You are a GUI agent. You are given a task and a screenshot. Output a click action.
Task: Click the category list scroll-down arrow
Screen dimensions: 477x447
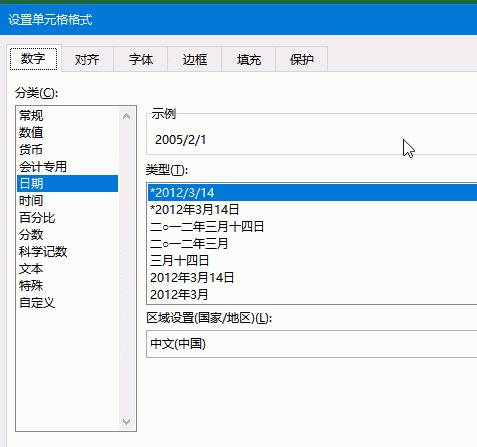(x=126, y=421)
